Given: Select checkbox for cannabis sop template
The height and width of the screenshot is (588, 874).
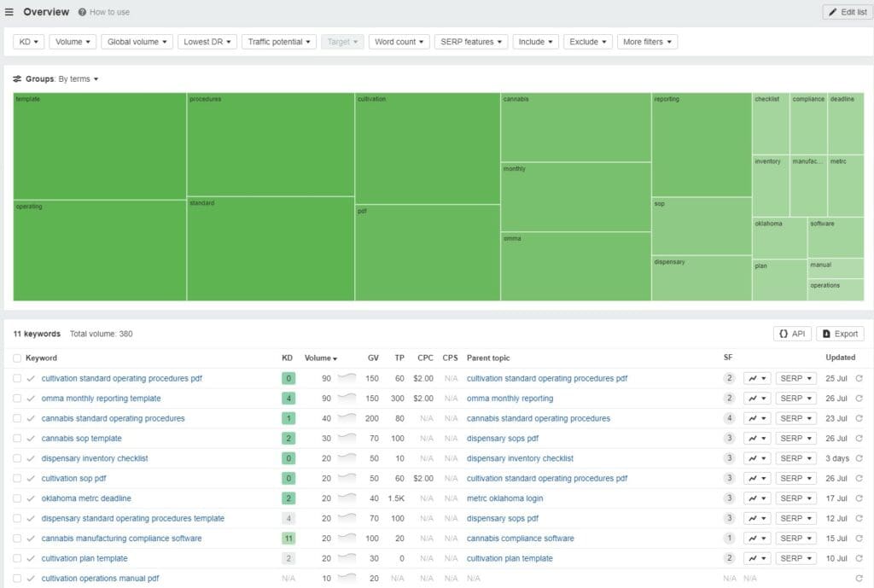Looking at the screenshot, I should 17,438.
